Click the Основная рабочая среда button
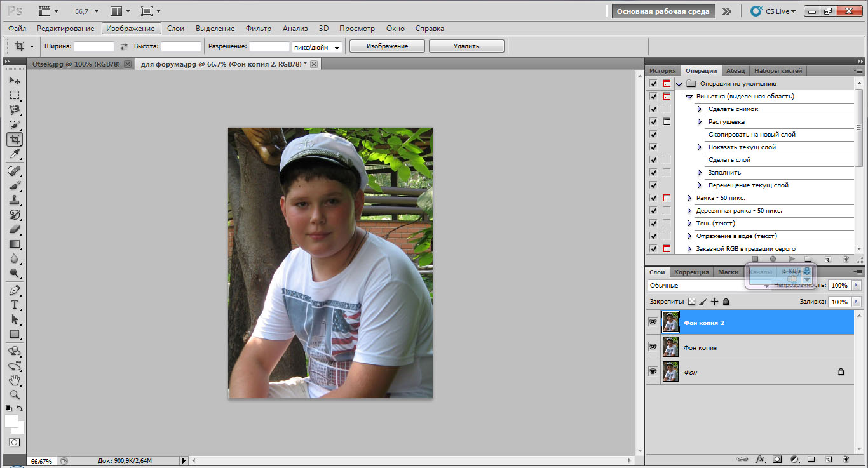The width and height of the screenshot is (868, 468). pyautogui.click(x=663, y=11)
